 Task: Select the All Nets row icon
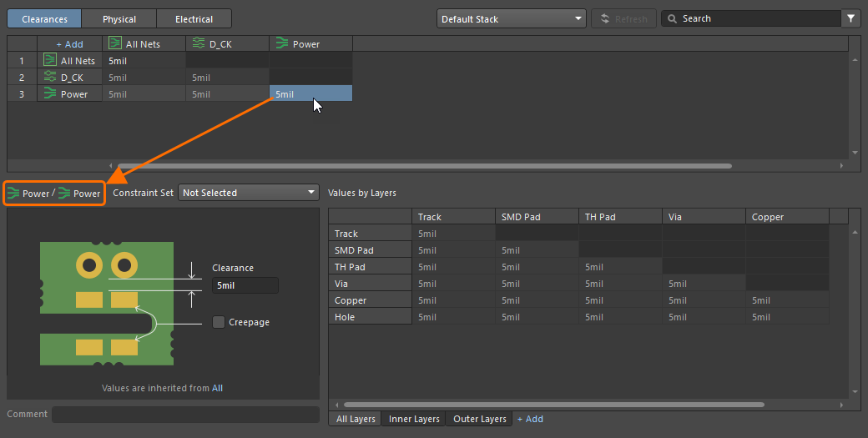point(50,61)
